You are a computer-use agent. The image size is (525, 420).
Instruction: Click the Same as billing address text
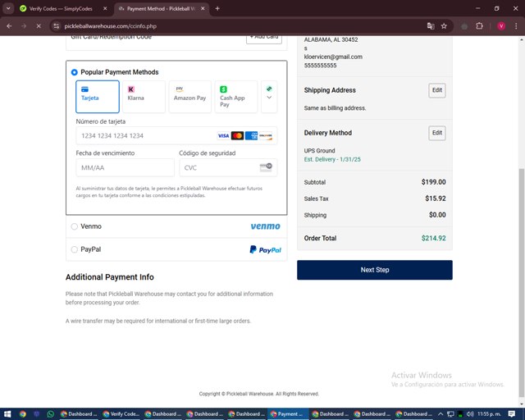[x=335, y=107]
